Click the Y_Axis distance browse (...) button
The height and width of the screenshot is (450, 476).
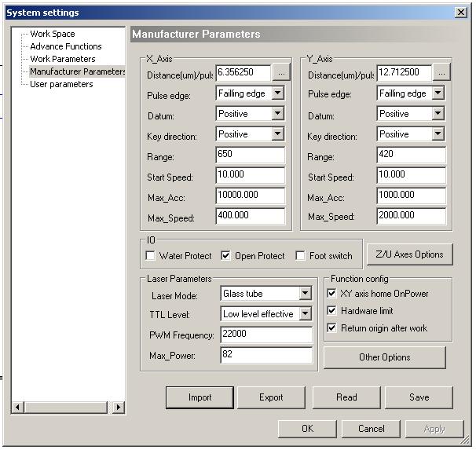(441, 72)
